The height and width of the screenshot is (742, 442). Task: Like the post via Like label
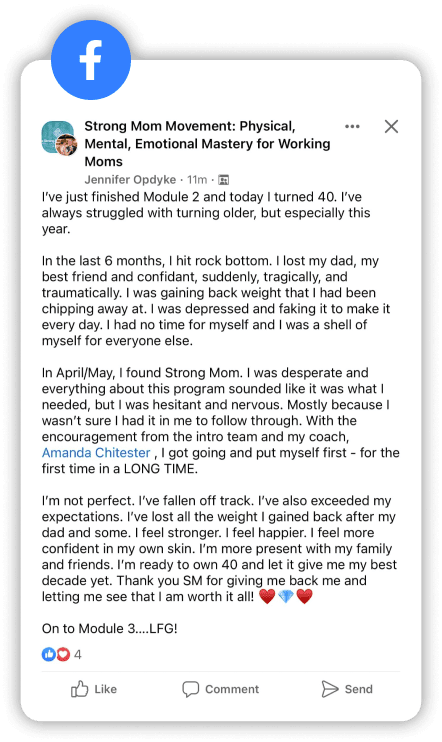pyautogui.click(x=106, y=689)
